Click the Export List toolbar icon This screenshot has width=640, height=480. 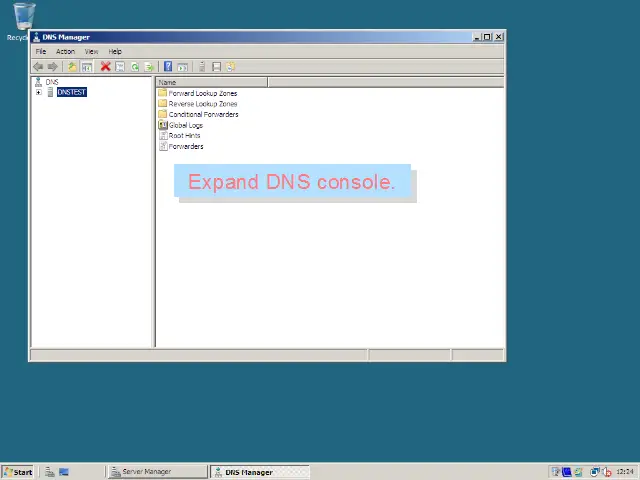(x=149, y=67)
